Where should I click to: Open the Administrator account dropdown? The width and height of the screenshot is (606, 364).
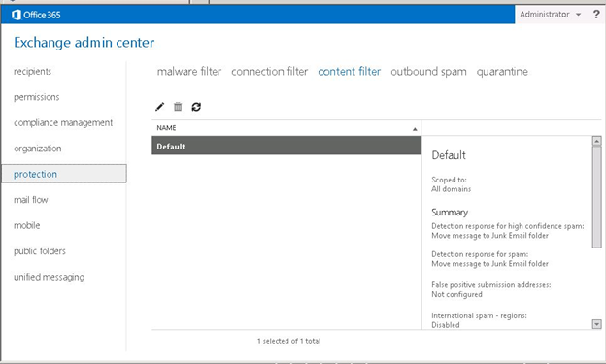(x=550, y=15)
